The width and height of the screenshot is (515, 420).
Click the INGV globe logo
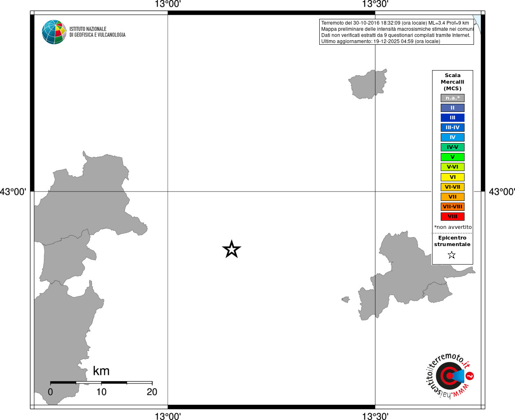(54, 32)
